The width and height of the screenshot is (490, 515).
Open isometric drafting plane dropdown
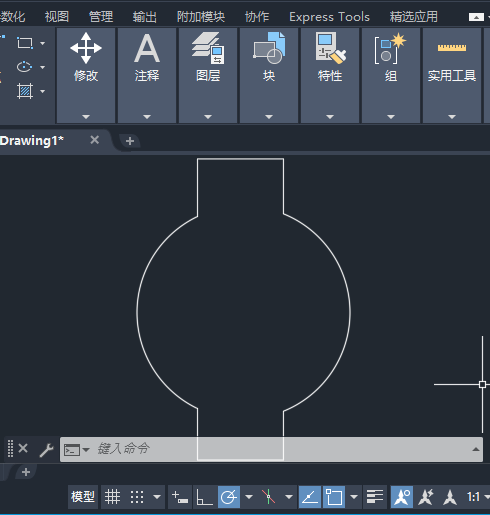tap(289, 497)
